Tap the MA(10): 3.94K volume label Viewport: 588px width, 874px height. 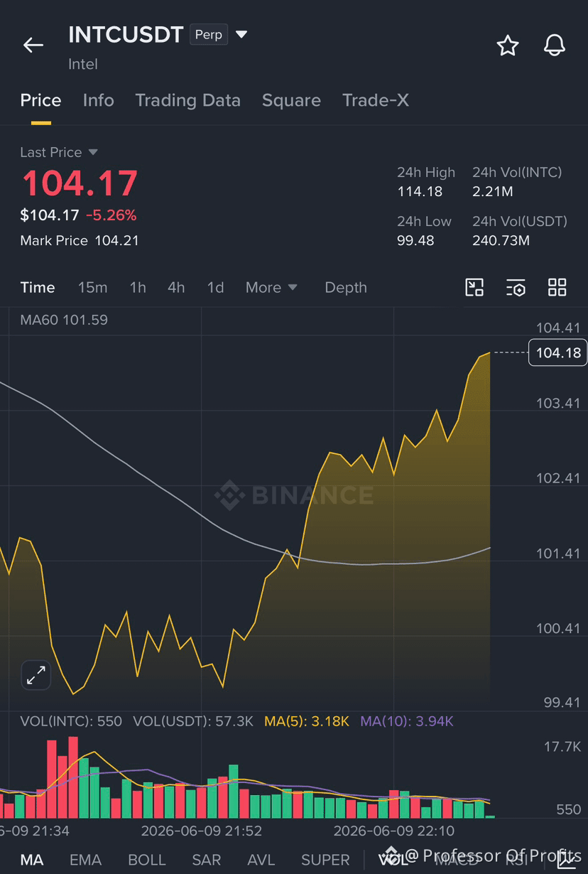(407, 721)
